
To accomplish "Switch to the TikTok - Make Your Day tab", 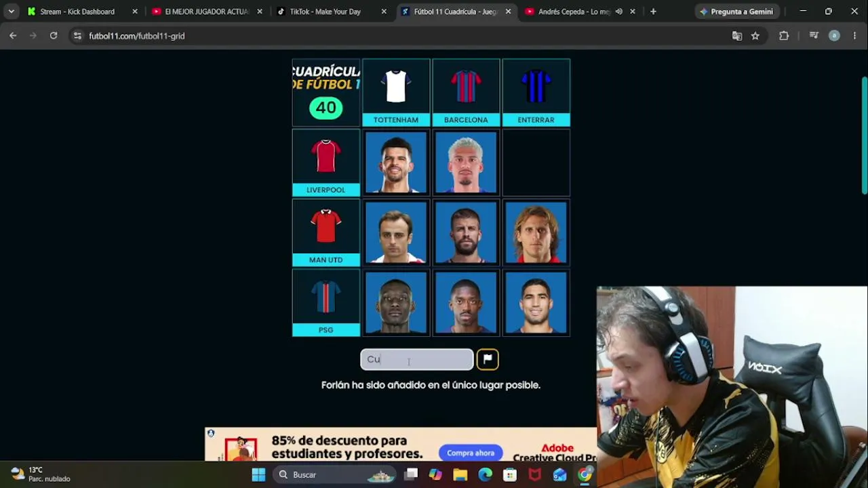I will pyautogui.click(x=332, y=12).
